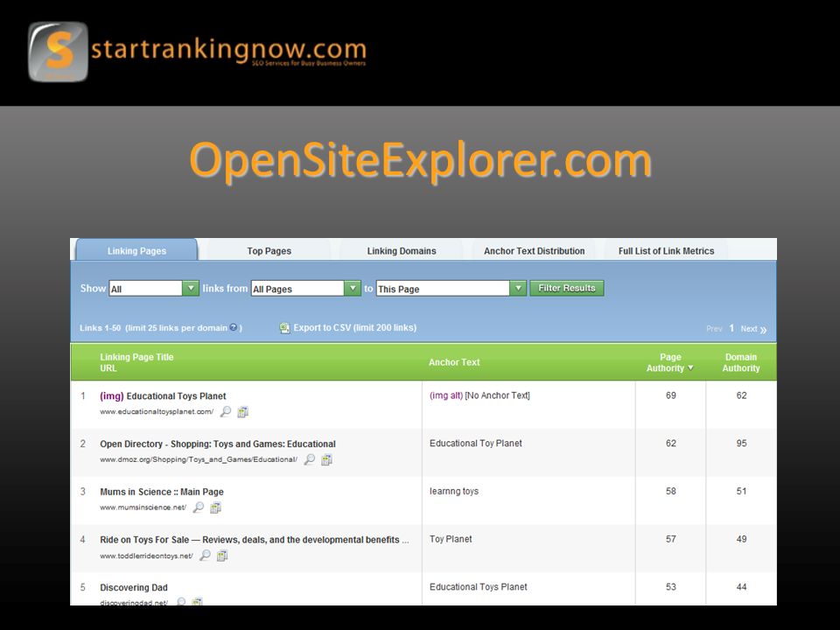Click Page Authority value 53
Viewport: 840px width, 630px height.
pyautogui.click(x=671, y=586)
